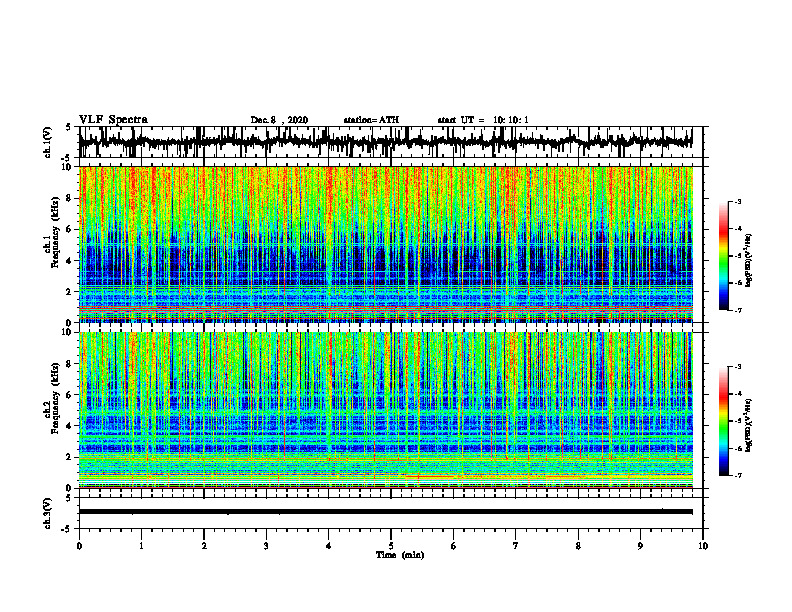The height and width of the screenshot is (612, 792).
Task: Click the "8" kHz tick on ch.2 frequency axis
Action: 70,364
